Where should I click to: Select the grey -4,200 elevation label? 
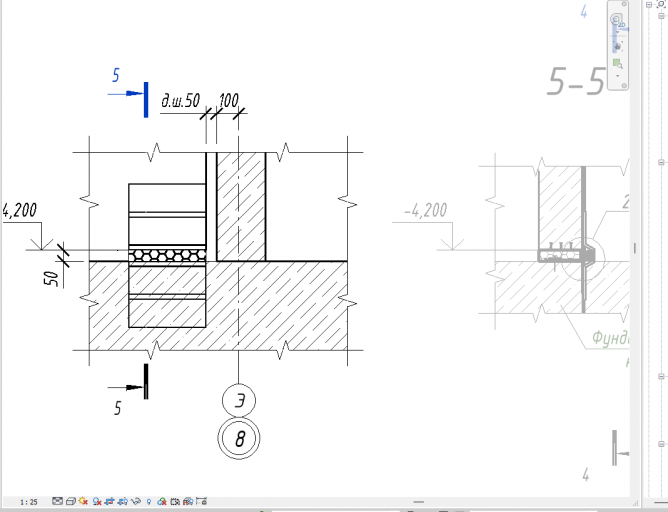point(426,210)
